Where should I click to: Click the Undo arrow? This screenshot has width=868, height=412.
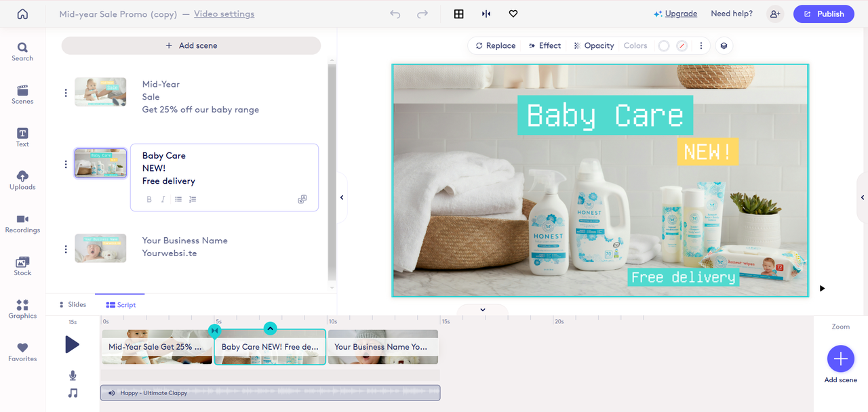[395, 14]
